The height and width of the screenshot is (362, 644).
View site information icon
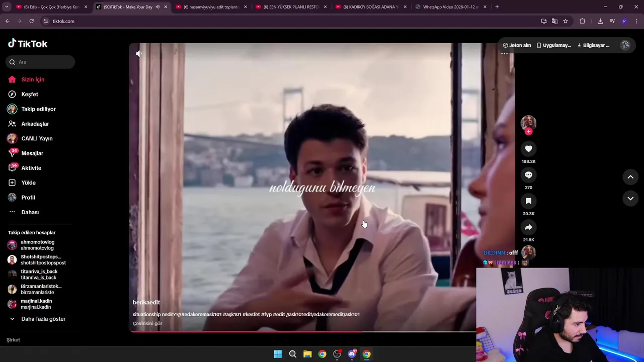point(46,21)
